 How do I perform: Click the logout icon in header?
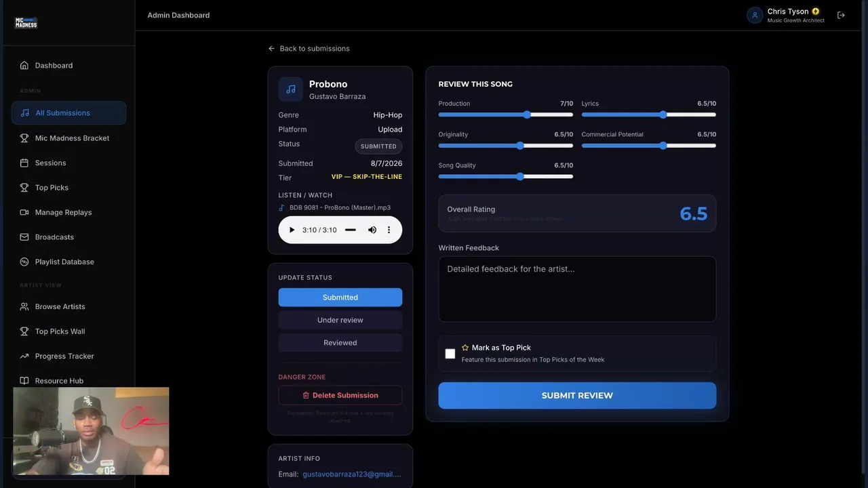pyautogui.click(x=841, y=15)
